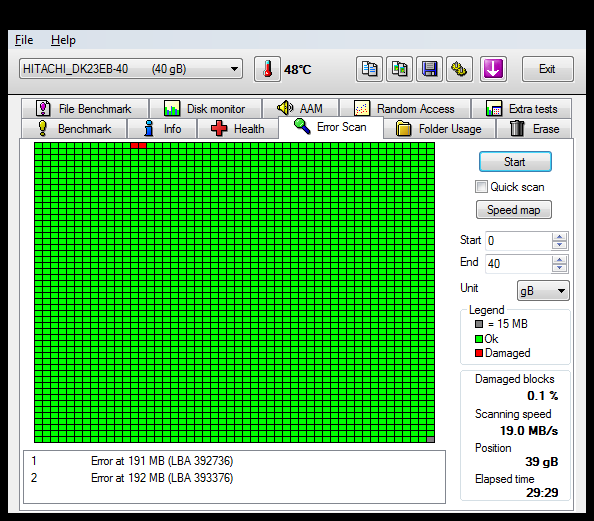594x521 pixels.
Task: Open the HITACHI drive selection dropdown
Action: (x=131, y=69)
